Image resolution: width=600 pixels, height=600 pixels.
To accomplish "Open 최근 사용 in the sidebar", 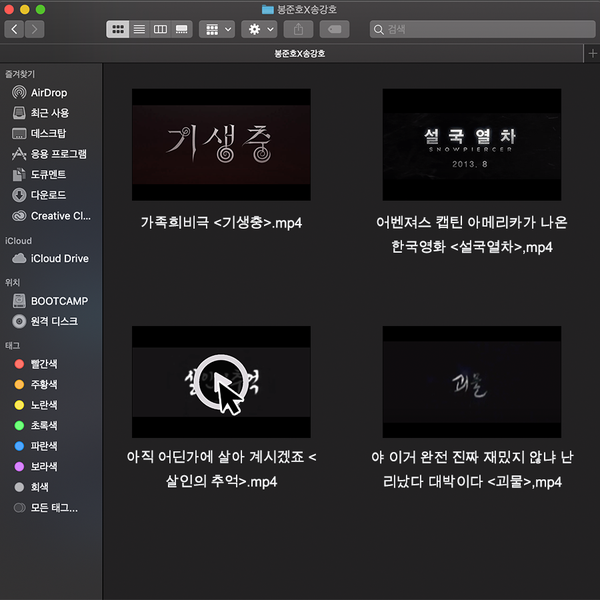I will pos(51,113).
